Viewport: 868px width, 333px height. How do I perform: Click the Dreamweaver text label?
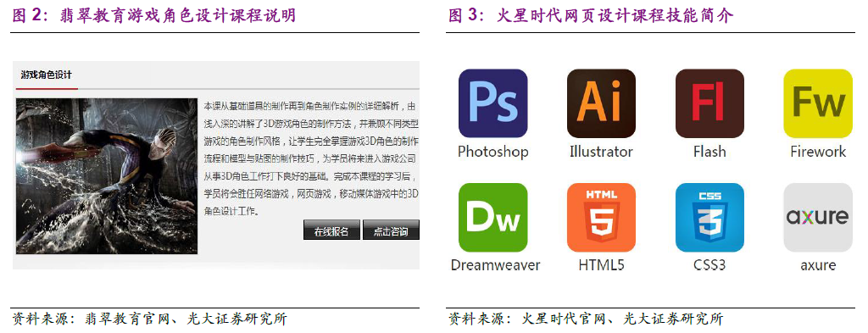[x=495, y=265]
